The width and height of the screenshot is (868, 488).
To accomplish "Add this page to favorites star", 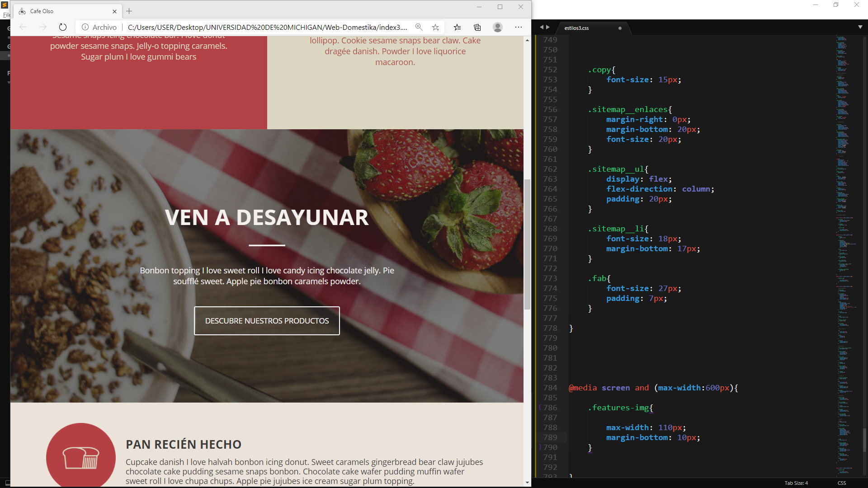I will (435, 27).
